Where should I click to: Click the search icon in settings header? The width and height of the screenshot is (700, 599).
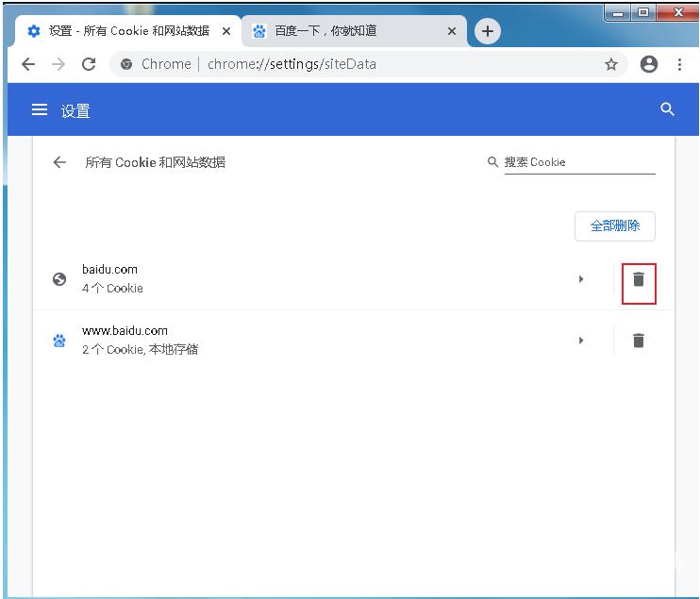click(x=667, y=109)
